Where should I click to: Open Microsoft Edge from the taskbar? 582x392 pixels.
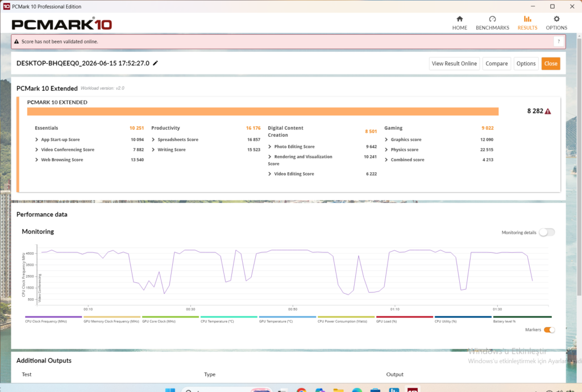[357, 390]
